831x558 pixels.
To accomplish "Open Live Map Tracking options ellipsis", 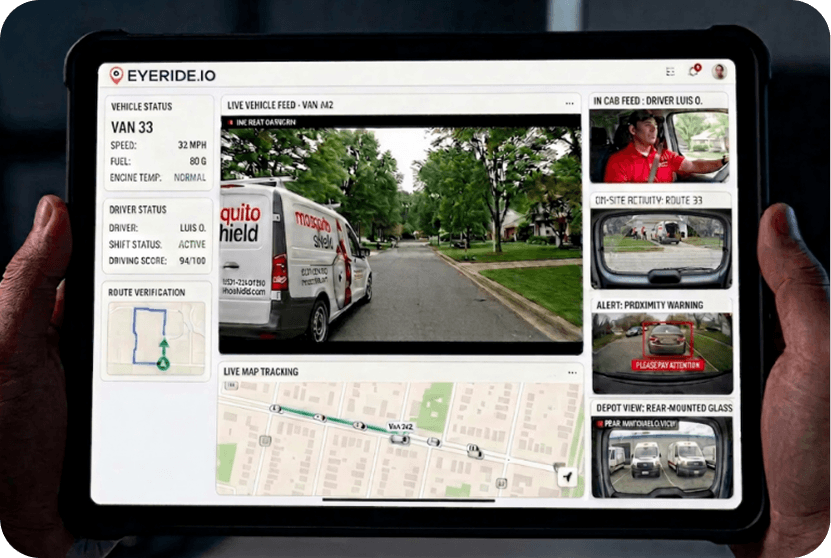I will point(572,373).
